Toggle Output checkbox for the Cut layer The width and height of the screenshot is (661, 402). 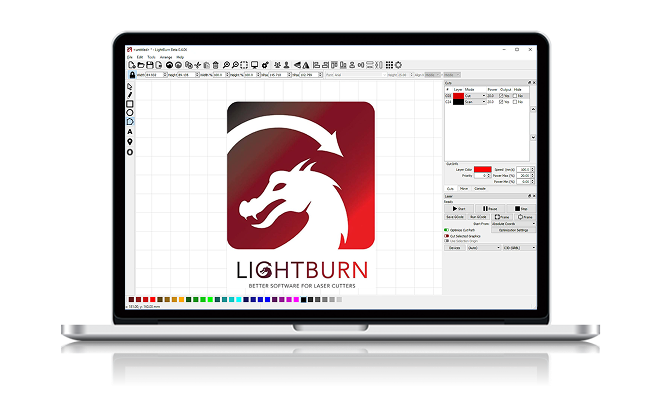(x=501, y=96)
